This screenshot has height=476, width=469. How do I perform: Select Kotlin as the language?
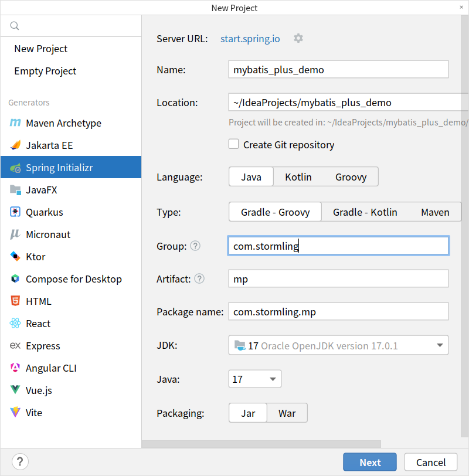[298, 176]
